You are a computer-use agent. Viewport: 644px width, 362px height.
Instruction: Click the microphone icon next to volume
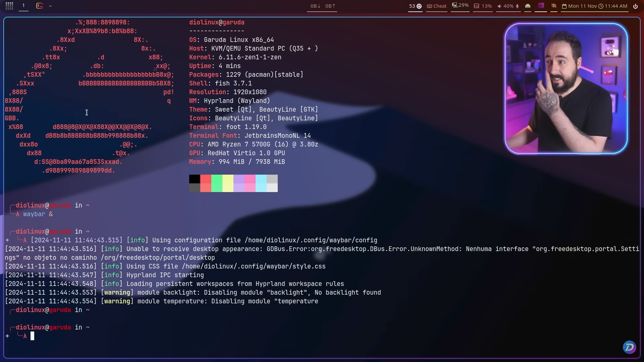tap(518, 6)
